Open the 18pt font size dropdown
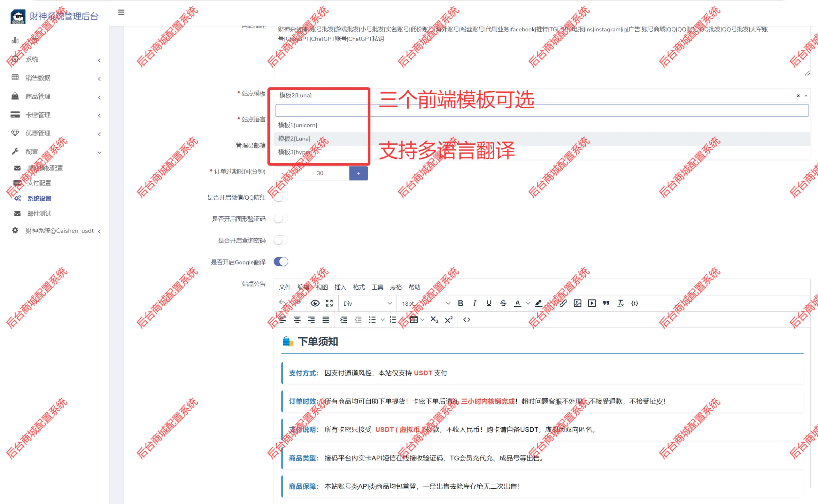The height and width of the screenshot is (504, 818). click(x=426, y=303)
